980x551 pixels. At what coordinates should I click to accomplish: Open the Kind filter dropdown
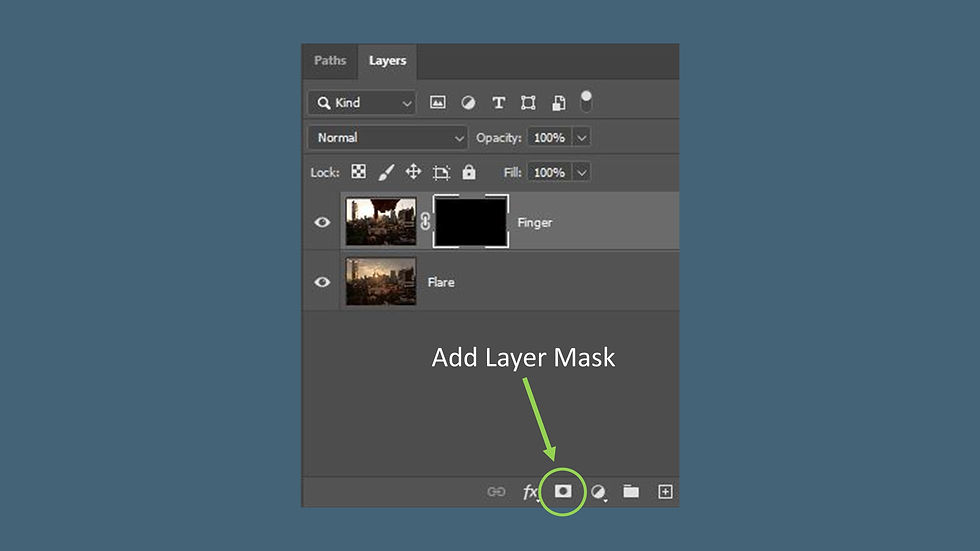(x=362, y=102)
